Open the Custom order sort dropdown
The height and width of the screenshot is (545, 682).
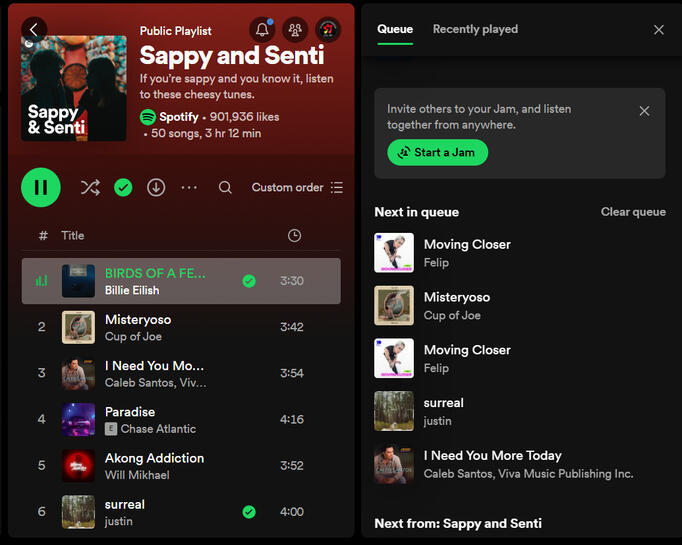[297, 187]
